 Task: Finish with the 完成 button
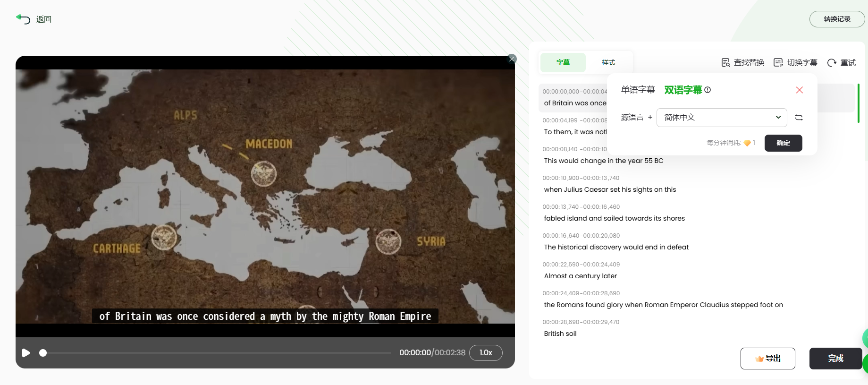point(835,359)
